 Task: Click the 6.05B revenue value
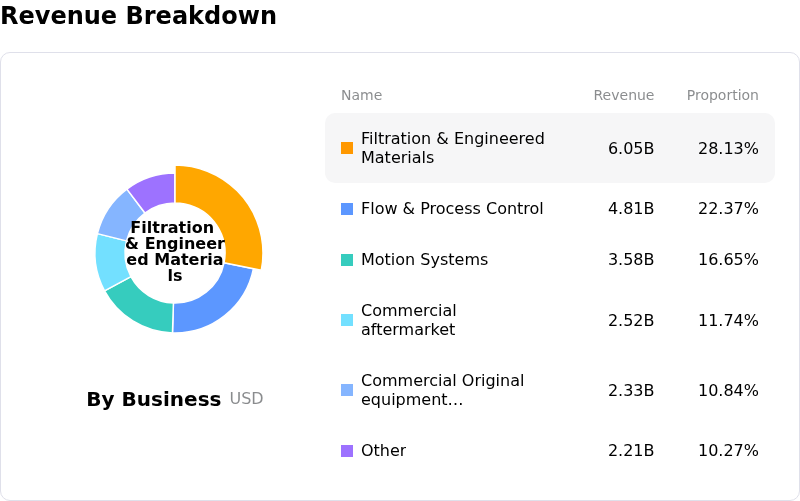pos(631,148)
